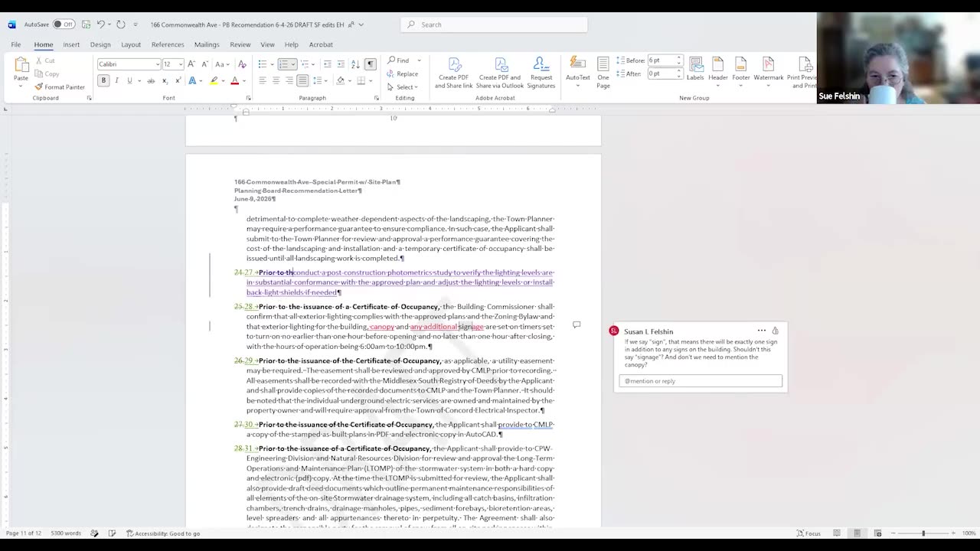This screenshot has height=551, width=980.
Task: Click the Save icon in title bar
Action: point(87,24)
